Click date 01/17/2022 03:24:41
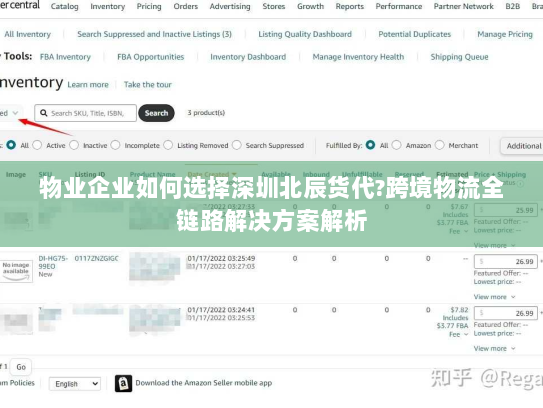The image size is (543, 408). pos(221,310)
